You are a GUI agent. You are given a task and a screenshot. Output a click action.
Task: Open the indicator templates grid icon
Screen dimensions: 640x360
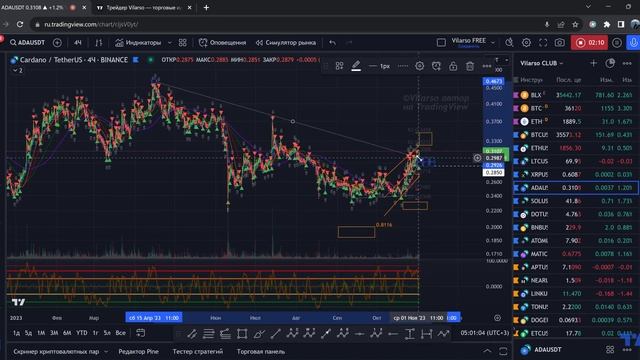tap(183, 42)
